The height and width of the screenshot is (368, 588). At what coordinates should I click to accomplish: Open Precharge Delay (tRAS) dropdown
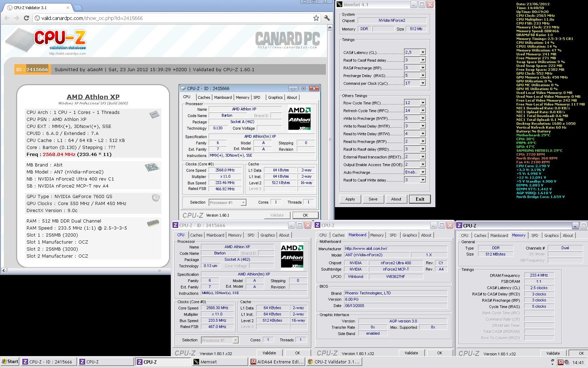tap(422, 75)
